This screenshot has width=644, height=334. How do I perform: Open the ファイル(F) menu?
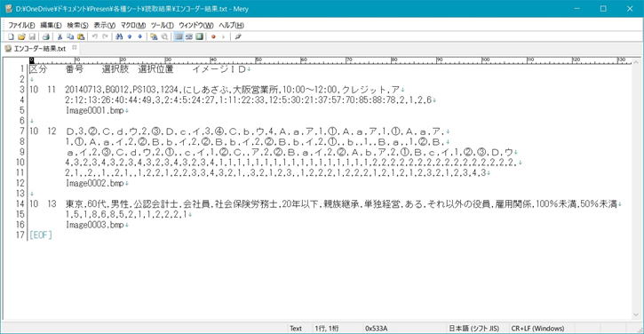22,25
